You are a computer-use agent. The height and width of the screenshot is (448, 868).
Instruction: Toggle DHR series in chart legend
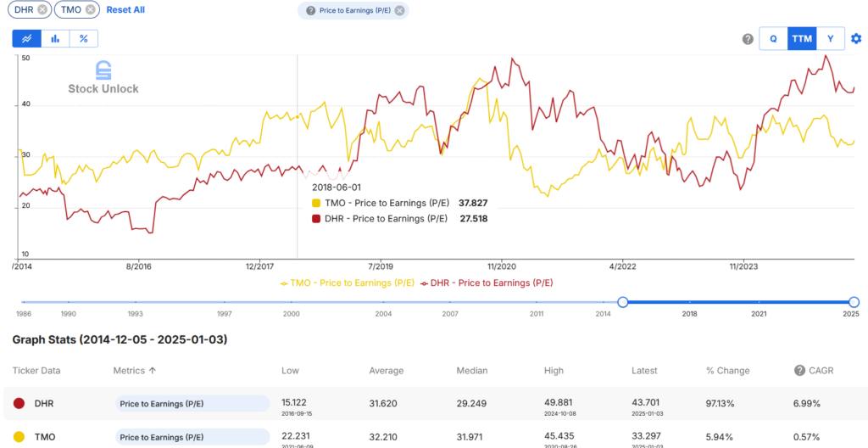tap(487, 283)
